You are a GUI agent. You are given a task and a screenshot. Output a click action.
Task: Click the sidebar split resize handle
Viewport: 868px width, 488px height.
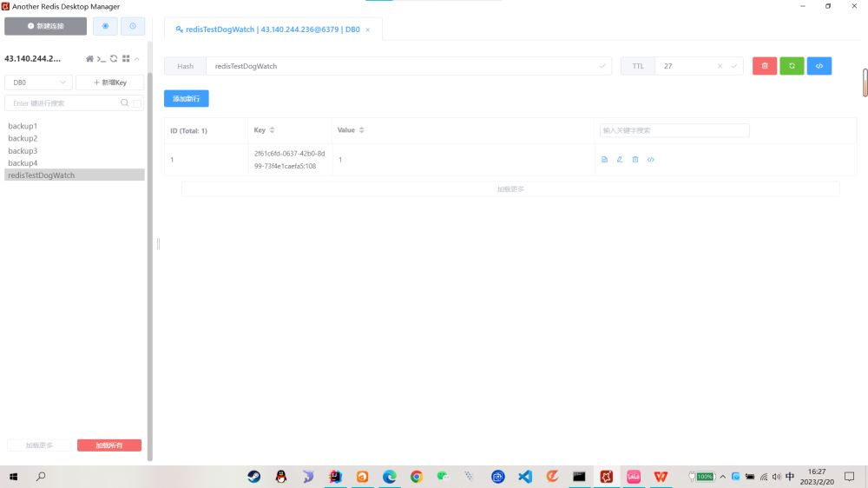(158, 244)
